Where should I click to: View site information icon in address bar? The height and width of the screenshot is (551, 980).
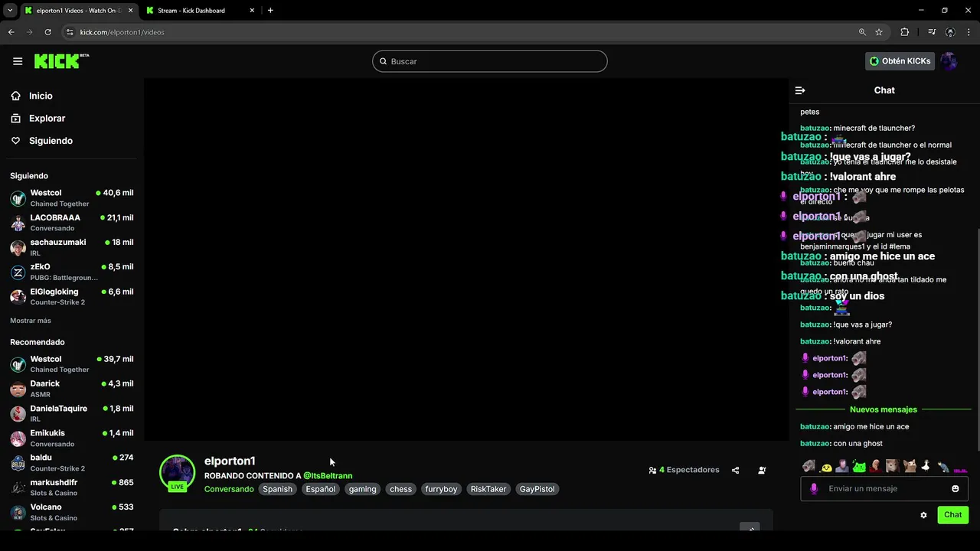(70, 32)
